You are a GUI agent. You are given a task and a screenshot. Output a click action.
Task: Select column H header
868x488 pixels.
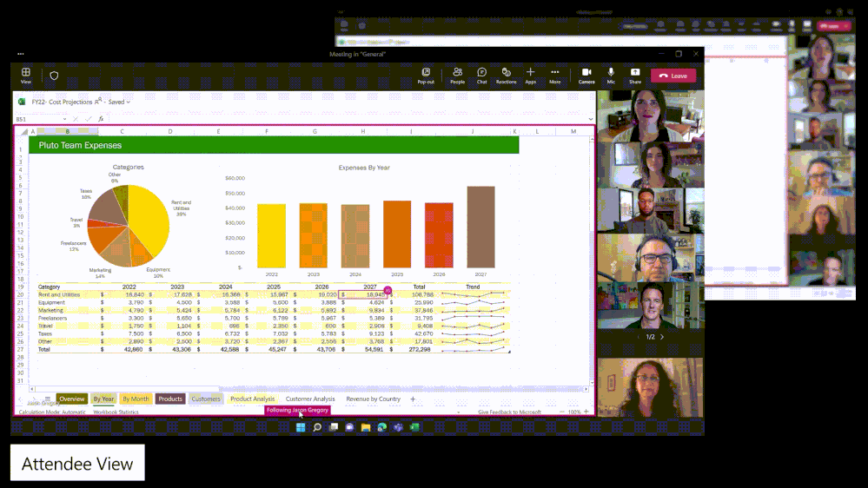point(363,132)
